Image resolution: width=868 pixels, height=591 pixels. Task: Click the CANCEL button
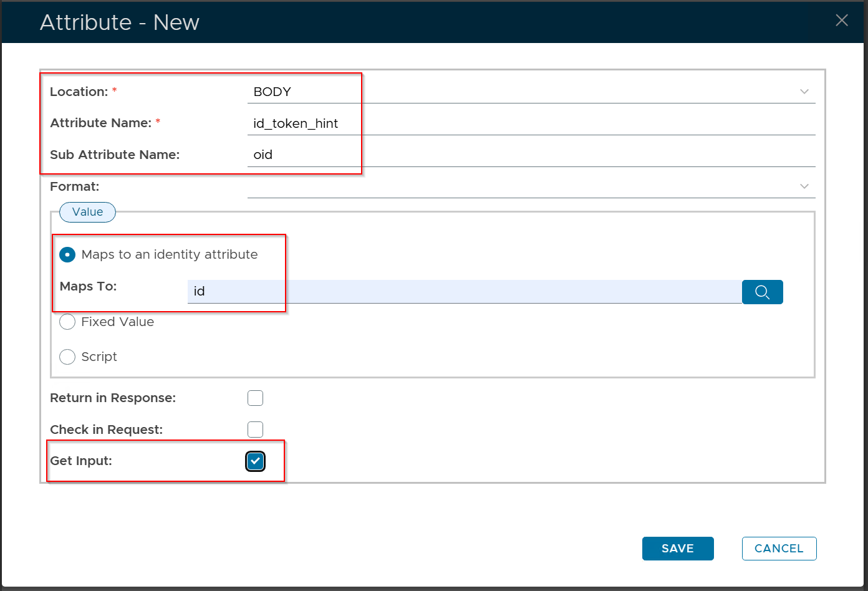(x=779, y=549)
